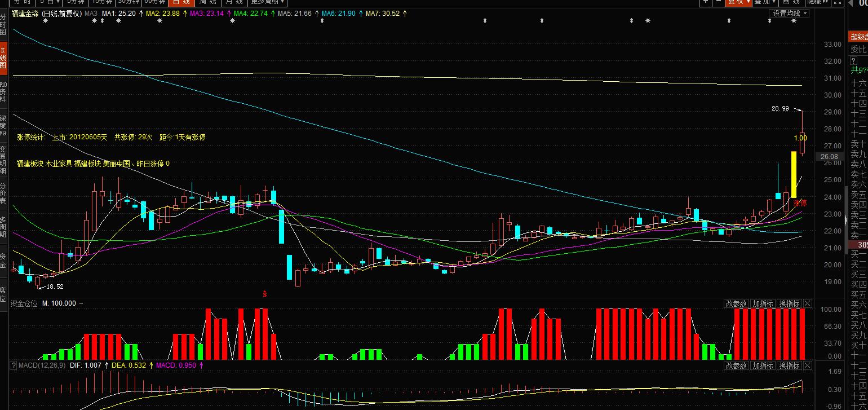Switch to the 日线 period tab
The width and height of the screenshot is (868, 410).
tap(181, 2)
